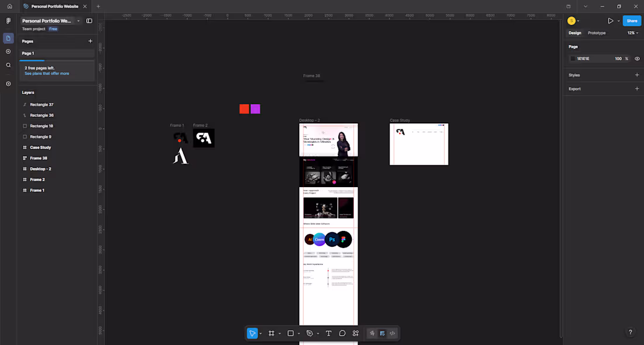644x345 pixels.
Task: Go to home screen icon
Action: (x=9, y=6)
